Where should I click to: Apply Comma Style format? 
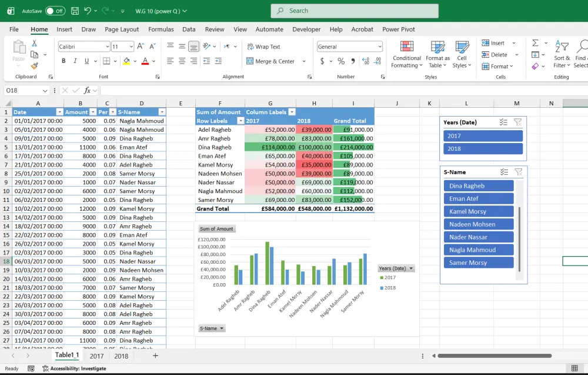point(353,61)
